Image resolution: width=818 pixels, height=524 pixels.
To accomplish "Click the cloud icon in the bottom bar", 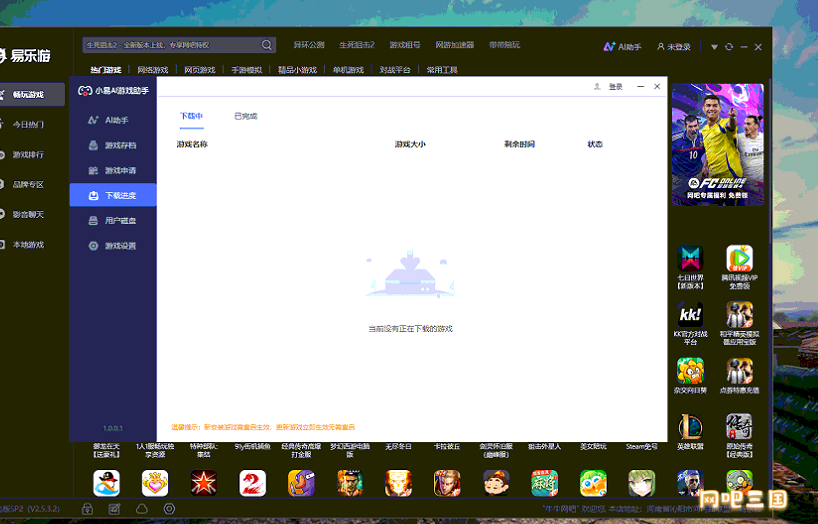I will [x=142, y=508].
